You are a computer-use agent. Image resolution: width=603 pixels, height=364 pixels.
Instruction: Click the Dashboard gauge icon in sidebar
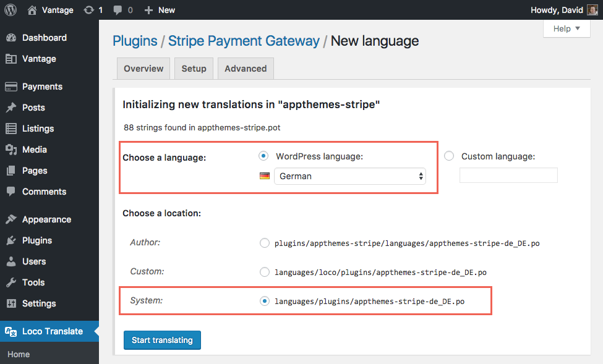pyautogui.click(x=11, y=38)
